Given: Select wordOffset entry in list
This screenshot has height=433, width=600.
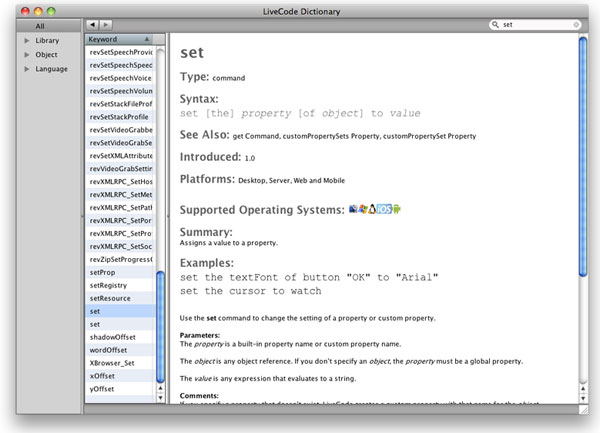Looking at the screenshot, I should (x=120, y=350).
